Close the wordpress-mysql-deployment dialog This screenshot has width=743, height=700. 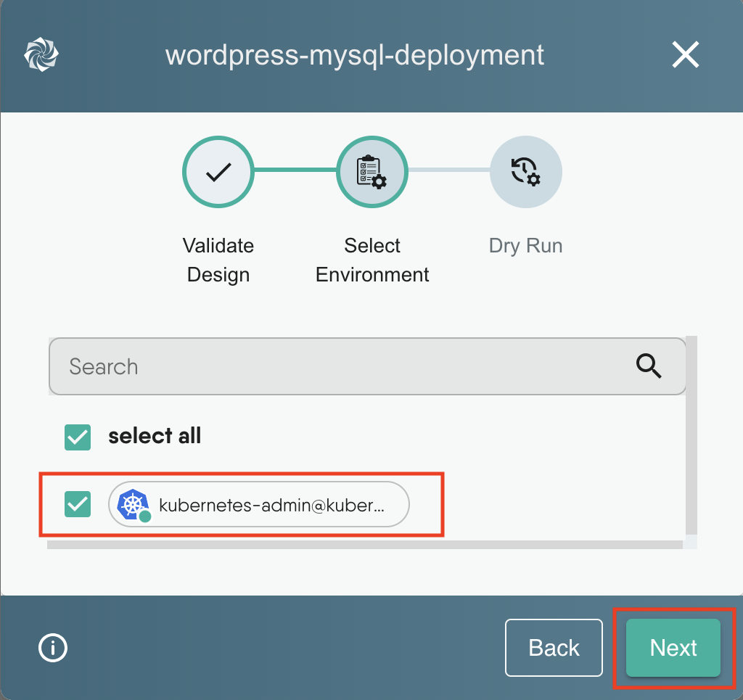click(x=685, y=54)
